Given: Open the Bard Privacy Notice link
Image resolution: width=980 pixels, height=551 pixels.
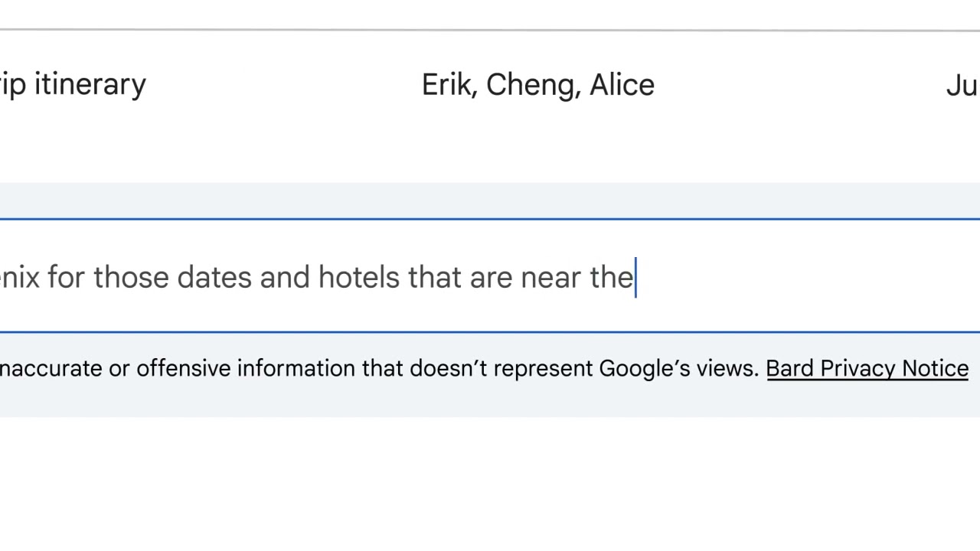Looking at the screenshot, I should point(867,368).
